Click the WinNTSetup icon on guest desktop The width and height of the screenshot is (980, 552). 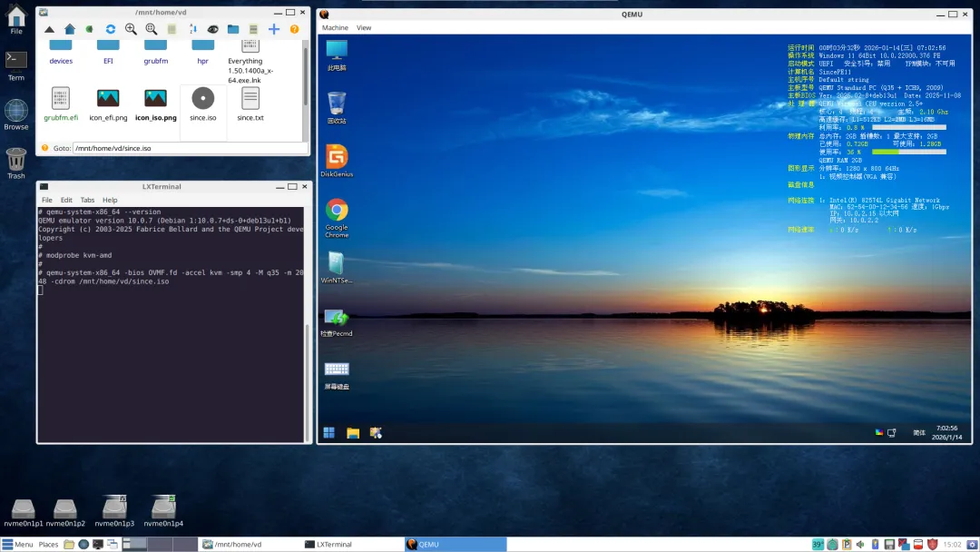tap(337, 268)
